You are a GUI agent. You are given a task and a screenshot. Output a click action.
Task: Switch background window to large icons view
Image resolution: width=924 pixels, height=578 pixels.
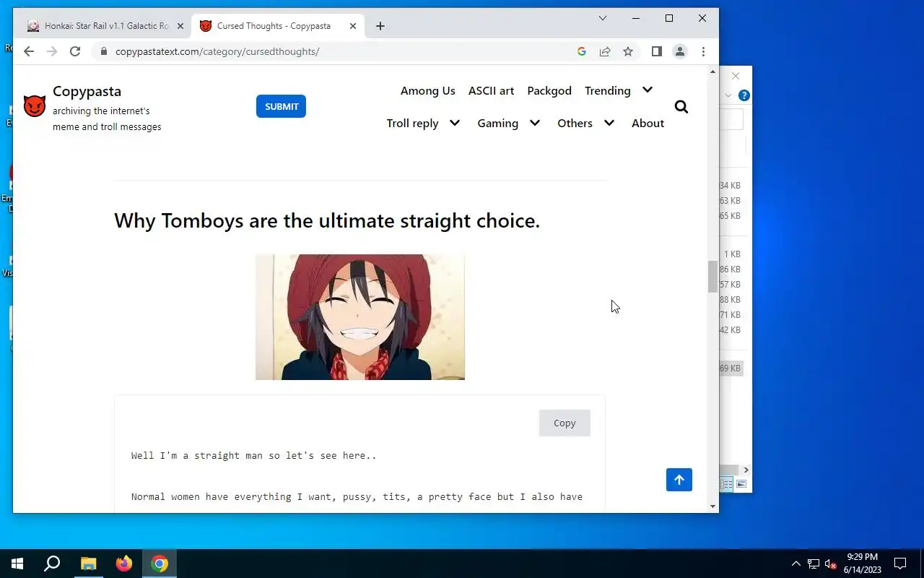[741, 483]
